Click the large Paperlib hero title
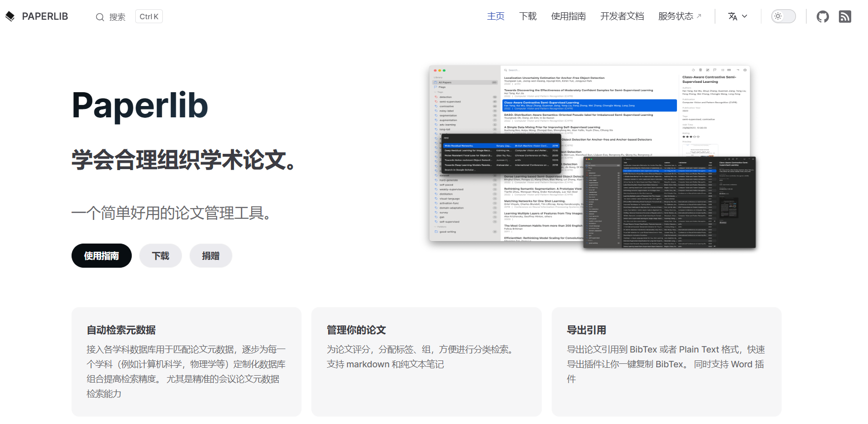 point(140,106)
